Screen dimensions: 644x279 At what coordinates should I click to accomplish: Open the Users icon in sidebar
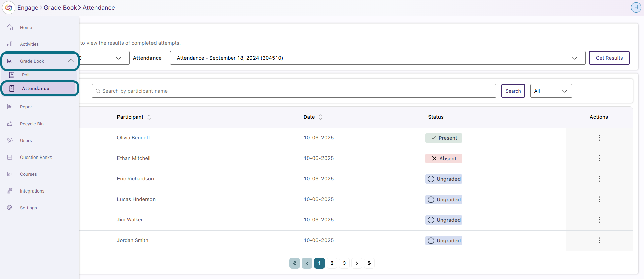point(10,141)
